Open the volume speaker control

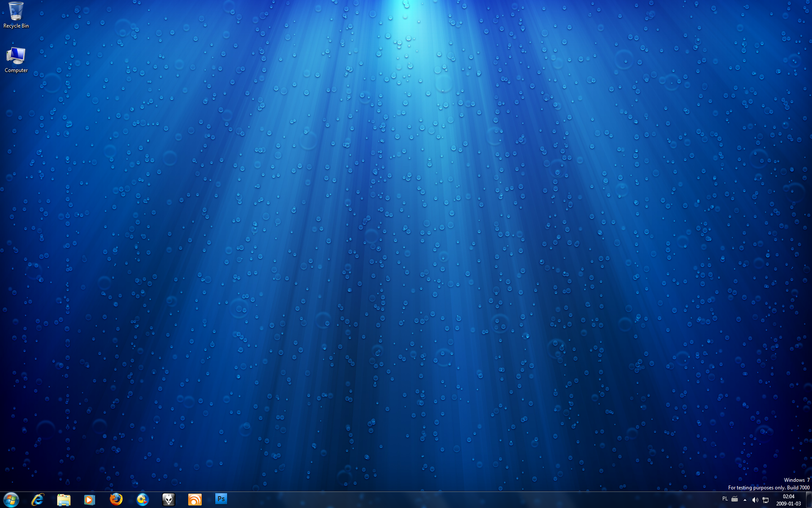tap(755, 500)
